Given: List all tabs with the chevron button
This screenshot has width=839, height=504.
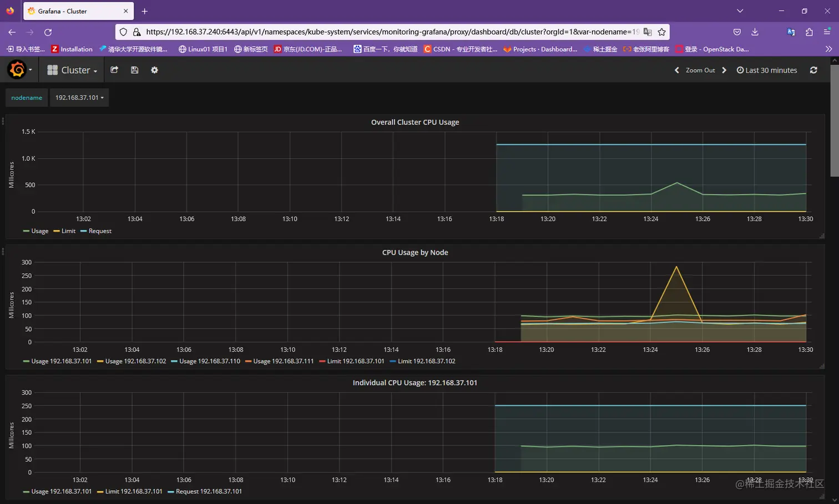Looking at the screenshot, I should click(x=740, y=11).
